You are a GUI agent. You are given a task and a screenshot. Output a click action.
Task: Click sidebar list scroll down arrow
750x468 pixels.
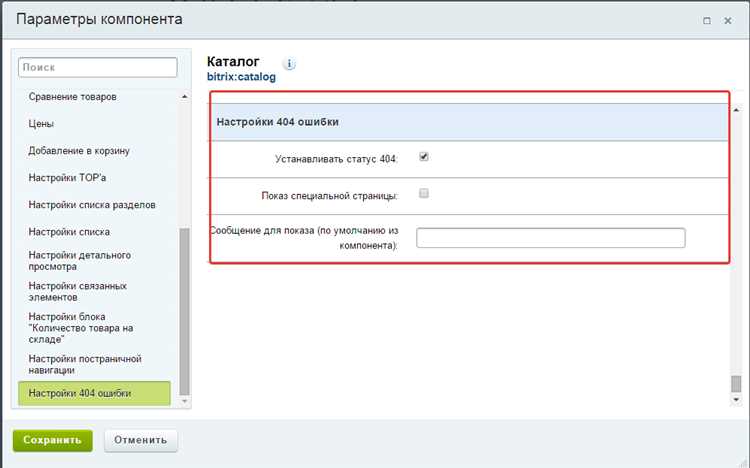(x=185, y=401)
